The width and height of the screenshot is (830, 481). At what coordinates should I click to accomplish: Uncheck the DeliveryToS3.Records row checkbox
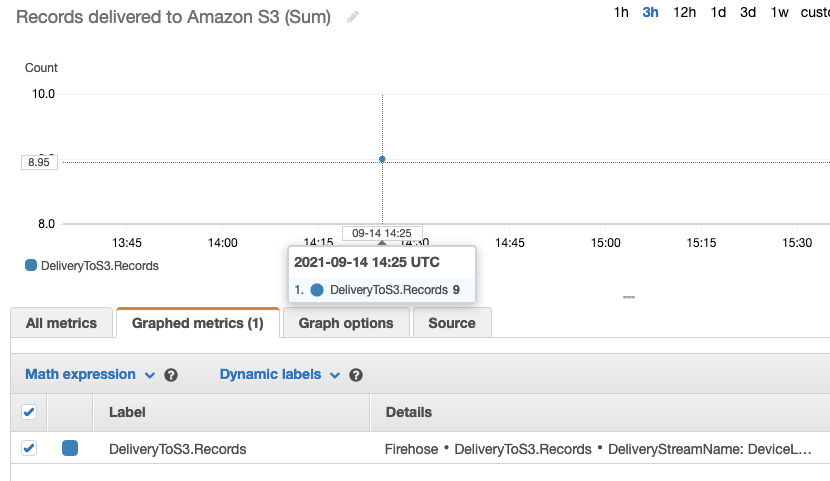pos(29,448)
